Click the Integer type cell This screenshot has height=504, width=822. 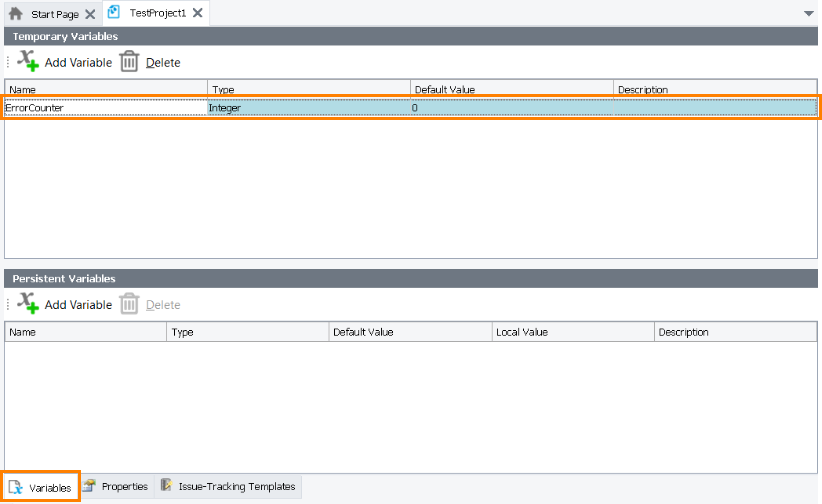(309, 108)
